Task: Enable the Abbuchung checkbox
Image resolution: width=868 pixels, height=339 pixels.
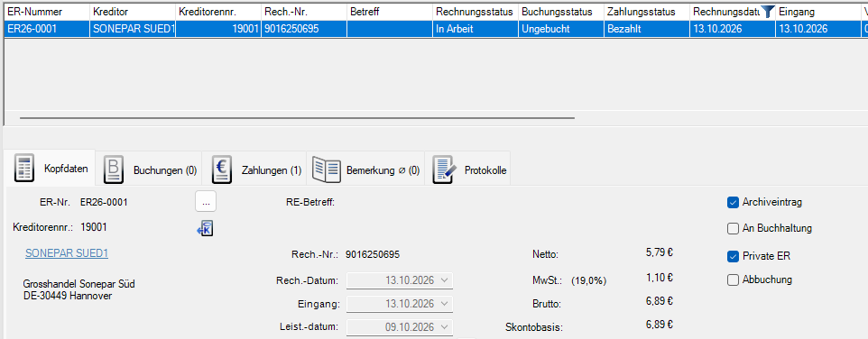Action: click(733, 279)
